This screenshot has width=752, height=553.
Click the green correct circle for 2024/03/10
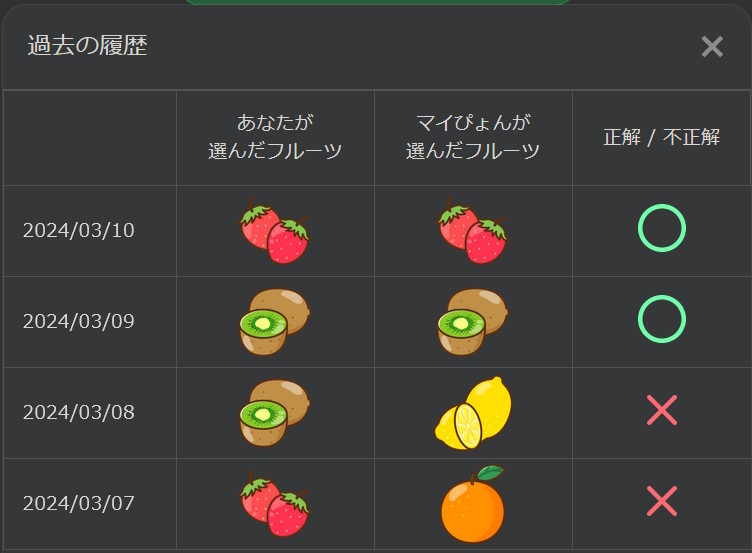coord(662,229)
